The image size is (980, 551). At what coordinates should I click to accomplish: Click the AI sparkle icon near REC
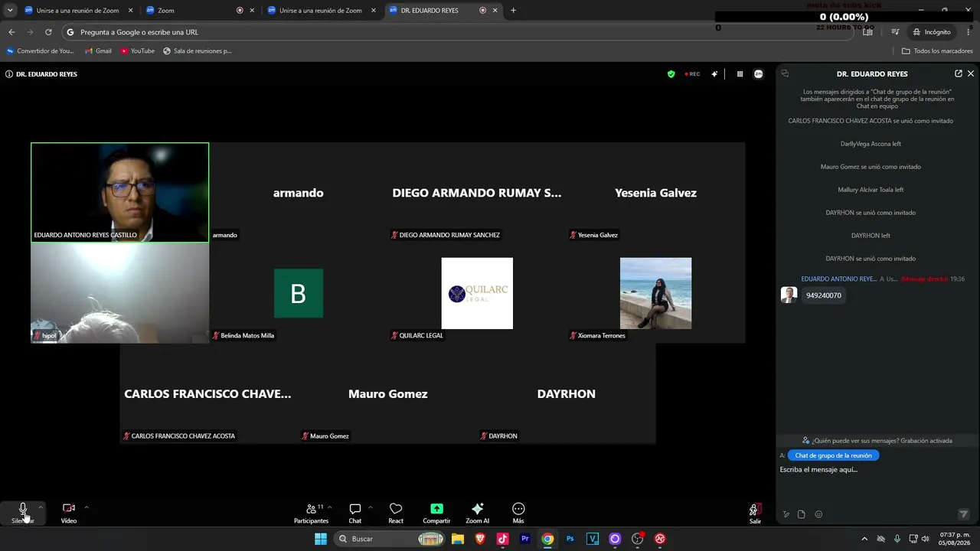click(714, 74)
